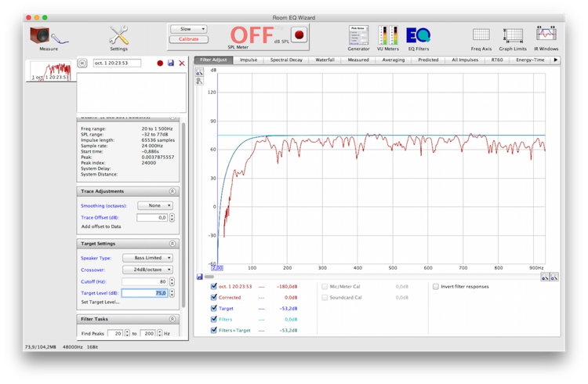The height and width of the screenshot is (384, 588).
Task: Open the Measure tool
Action: tap(49, 38)
